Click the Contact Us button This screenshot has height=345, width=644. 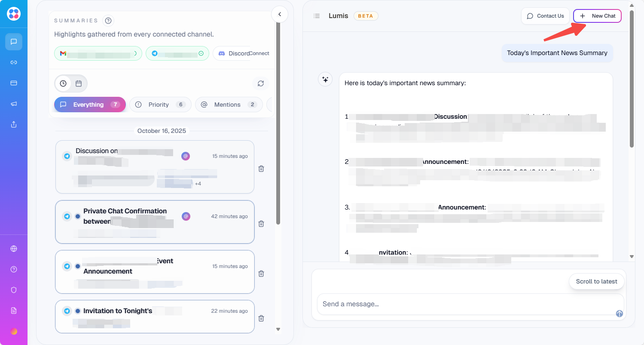coord(545,16)
